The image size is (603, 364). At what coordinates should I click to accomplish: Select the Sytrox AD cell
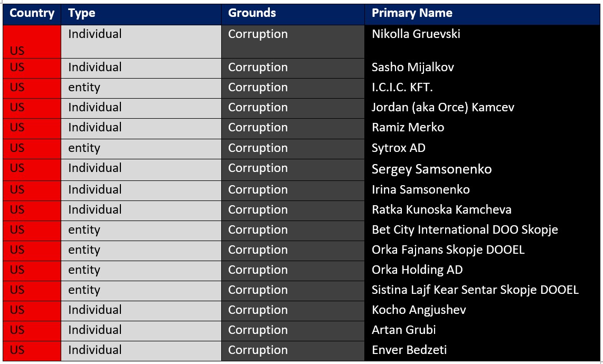[x=399, y=148]
